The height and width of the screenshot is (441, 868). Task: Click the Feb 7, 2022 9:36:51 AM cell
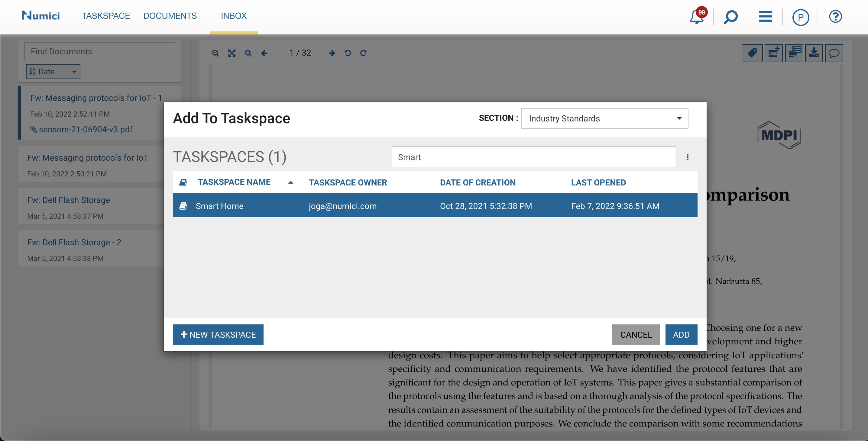click(615, 206)
